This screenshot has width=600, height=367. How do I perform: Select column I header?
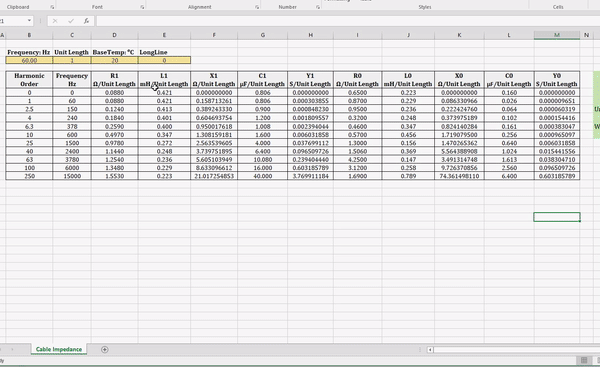pyautogui.click(x=357, y=35)
